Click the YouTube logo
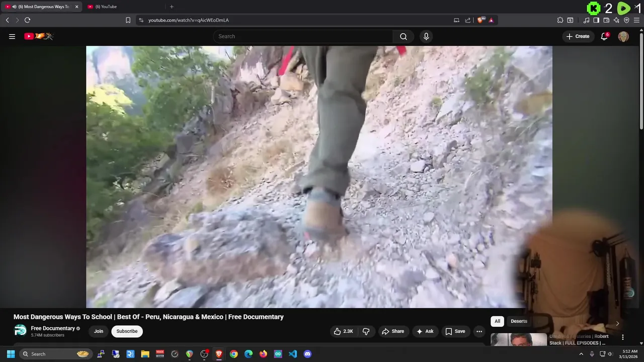This screenshot has width=644, height=362. click(39, 36)
